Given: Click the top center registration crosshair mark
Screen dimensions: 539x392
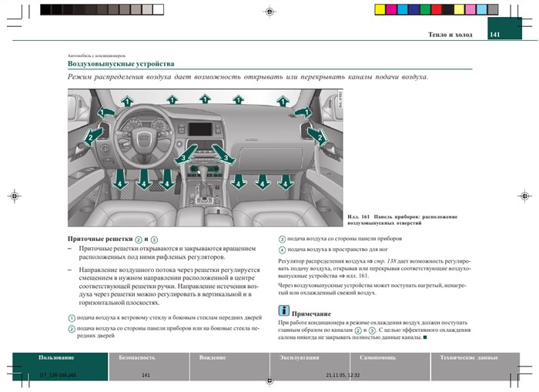Looking at the screenshot, I should 269,12.
